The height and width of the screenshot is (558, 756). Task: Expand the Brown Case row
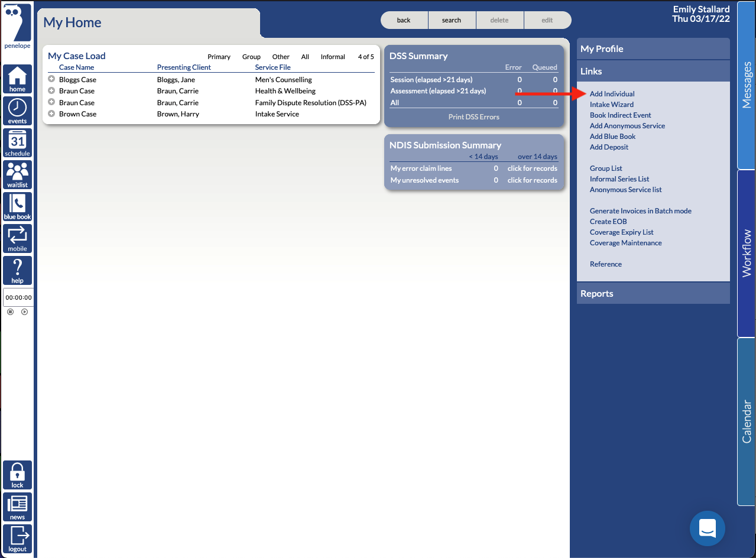pyautogui.click(x=51, y=113)
